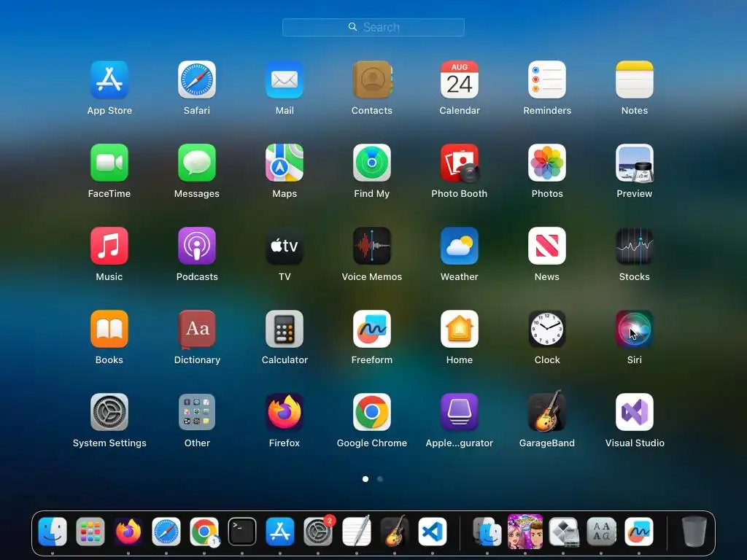747x560 pixels.
Task: Open Freeform from the Dock
Action: pyautogui.click(x=639, y=532)
